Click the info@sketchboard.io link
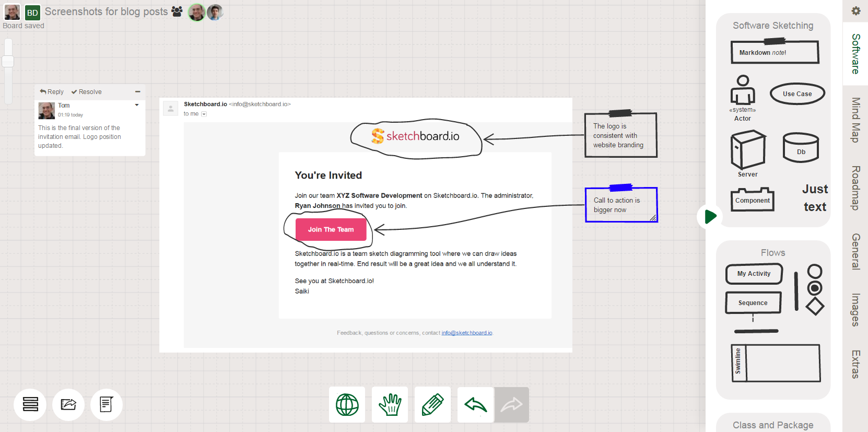The image size is (868, 432). point(467,333)
